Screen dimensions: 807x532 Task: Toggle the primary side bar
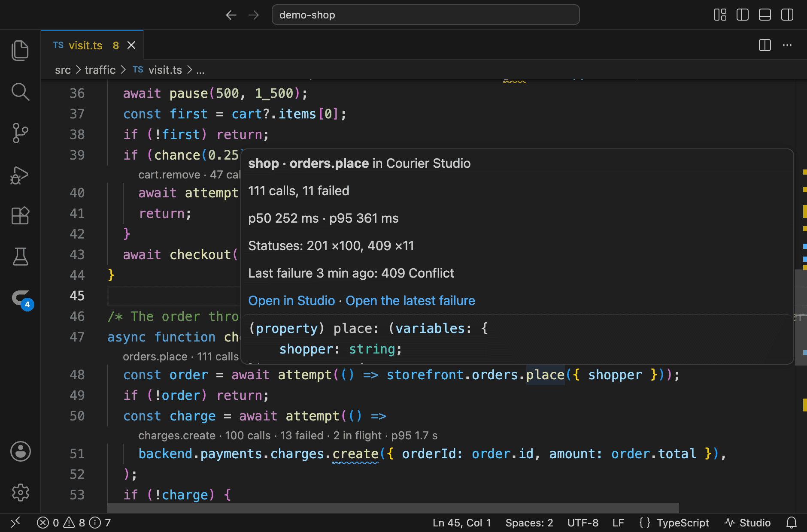pyautogui.click(x=743, y=15)
